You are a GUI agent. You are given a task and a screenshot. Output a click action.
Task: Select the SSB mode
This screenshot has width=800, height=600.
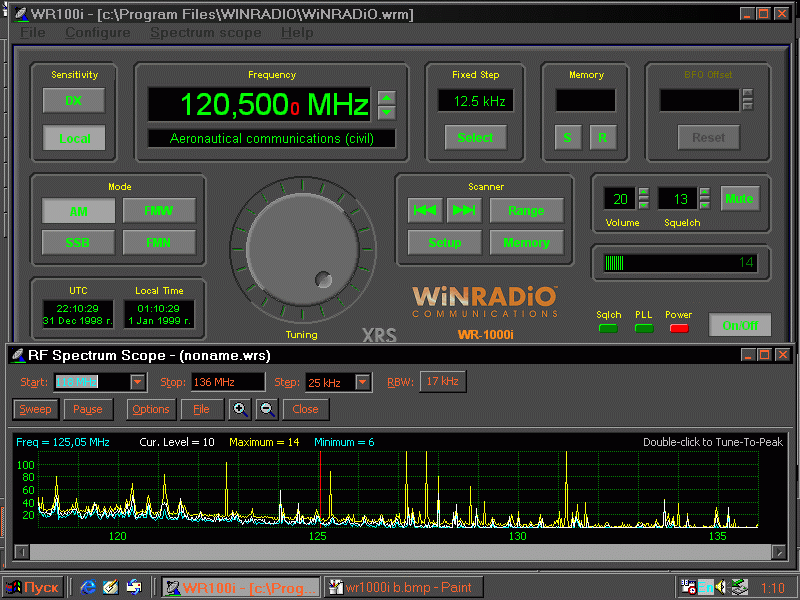click(78, 242)
